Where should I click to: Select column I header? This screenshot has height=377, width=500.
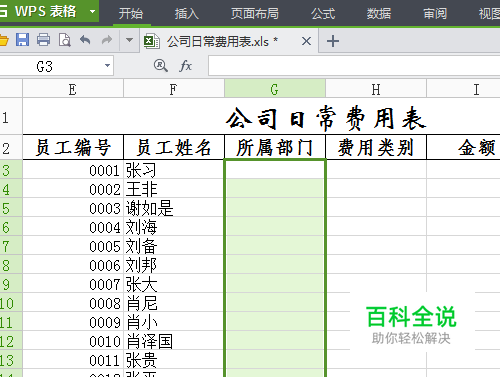tap(463, 89)
